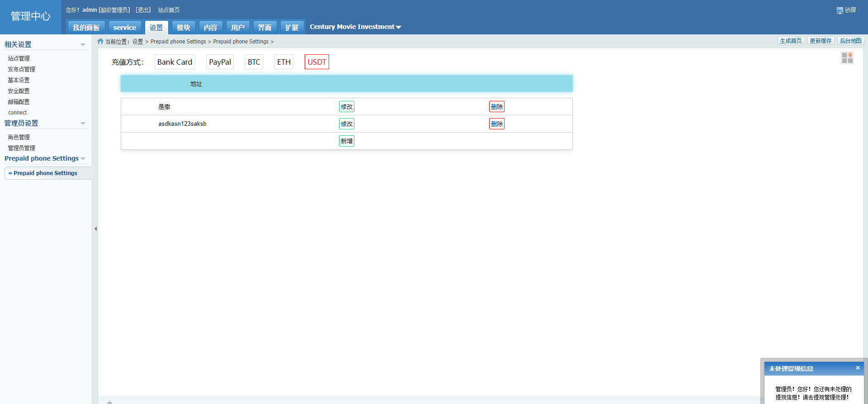Select USDT recharge method
Image resolution: width=868 pixels, height=404 pixels.
point(317,62)
